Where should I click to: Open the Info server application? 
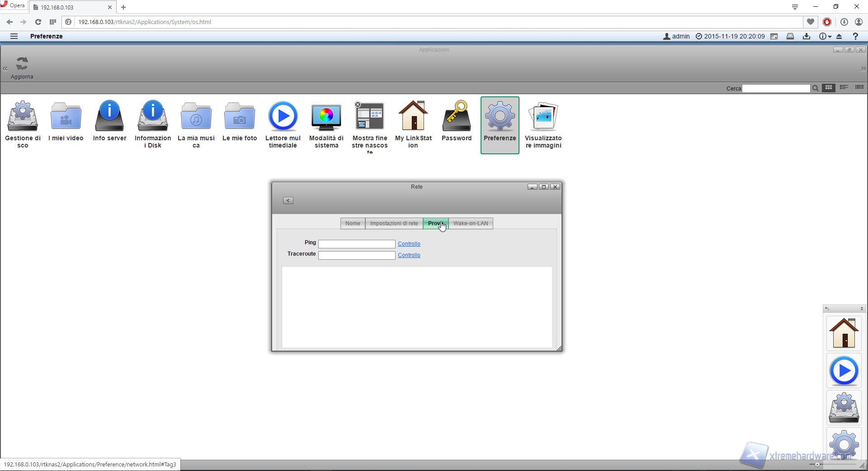tap(109, 117)
